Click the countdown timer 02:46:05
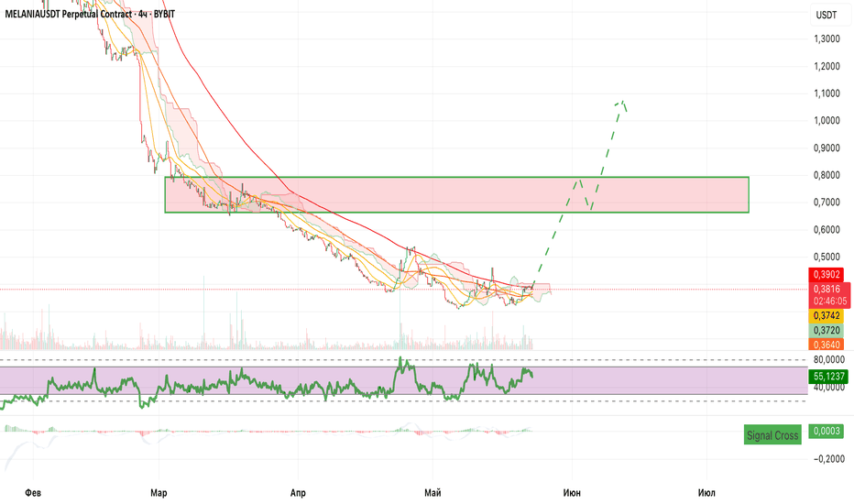The height and width of the screenshot is (504, 854). pyautogui.click(x=830, y=301)
